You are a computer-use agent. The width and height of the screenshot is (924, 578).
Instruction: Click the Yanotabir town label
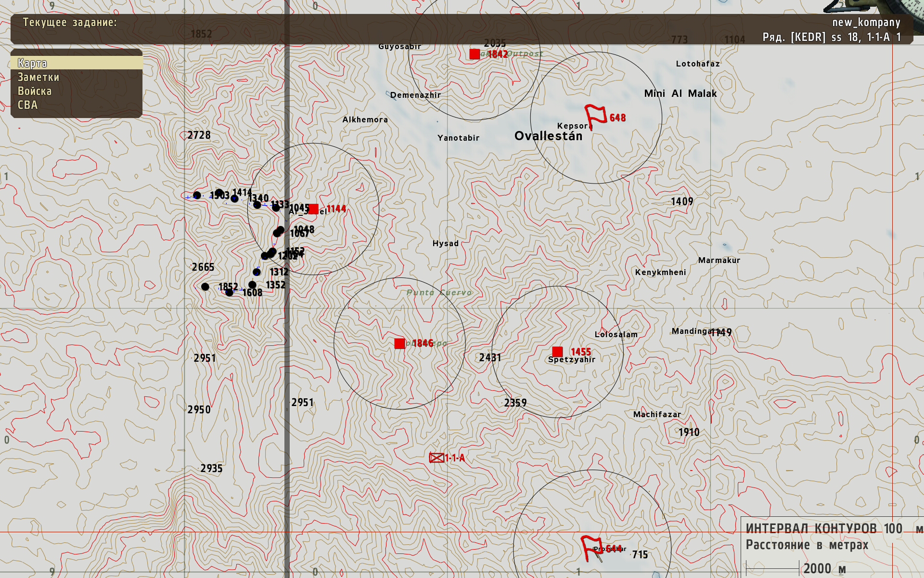[x=458, y=138]
